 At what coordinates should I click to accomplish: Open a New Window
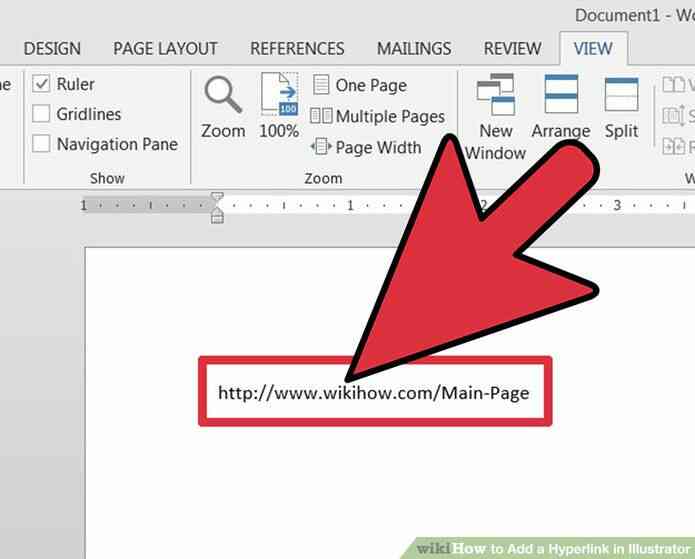496,117
